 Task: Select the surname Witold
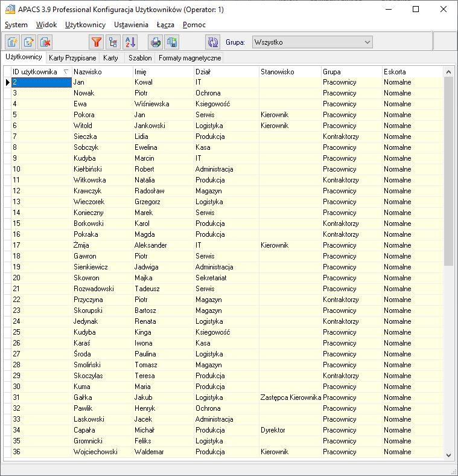[x=83, y=126]
